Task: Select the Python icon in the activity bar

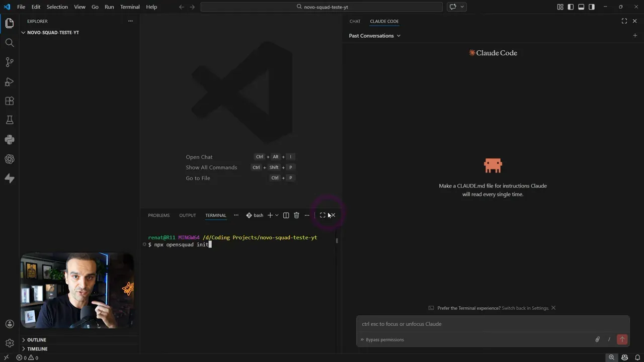Action: (9, 139)
